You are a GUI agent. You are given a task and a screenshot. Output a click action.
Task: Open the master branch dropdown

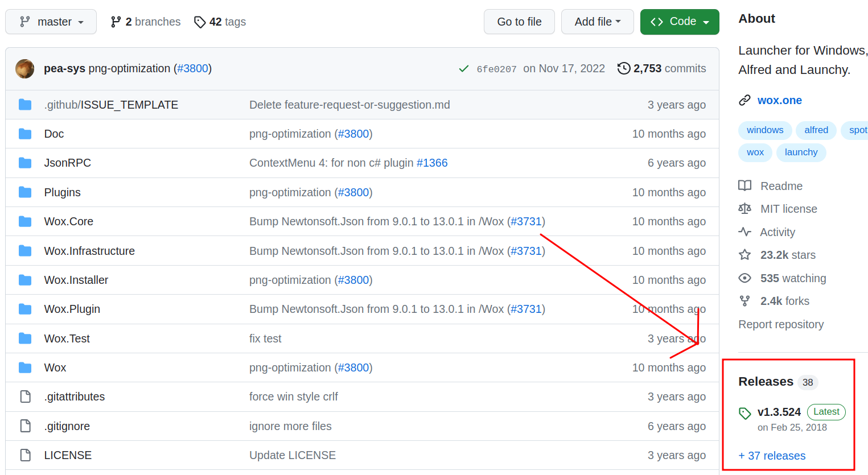[x=51, y=22]
